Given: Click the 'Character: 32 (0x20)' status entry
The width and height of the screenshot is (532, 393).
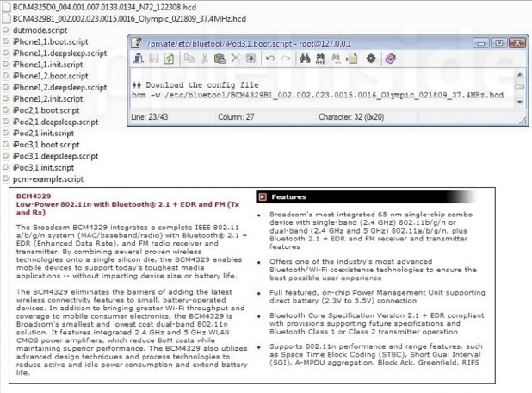Looking at the screenshot, I should [351, 117].
